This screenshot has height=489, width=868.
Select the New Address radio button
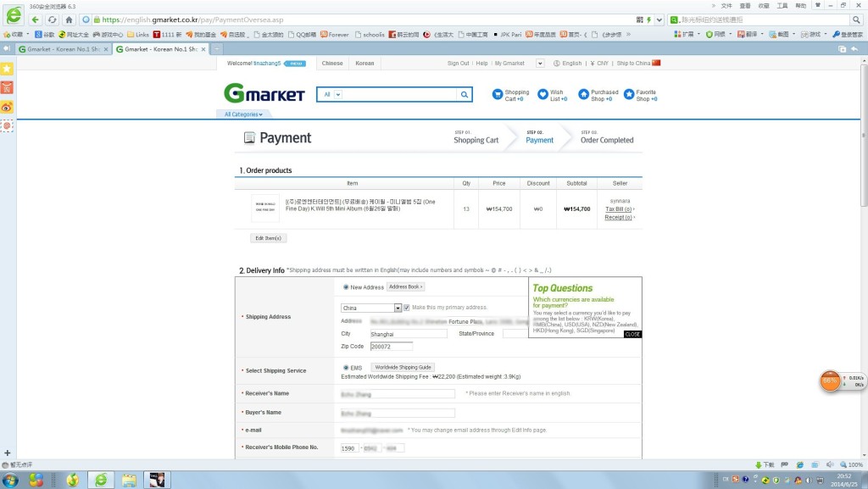pyautogui.click(x=346, y=287)
